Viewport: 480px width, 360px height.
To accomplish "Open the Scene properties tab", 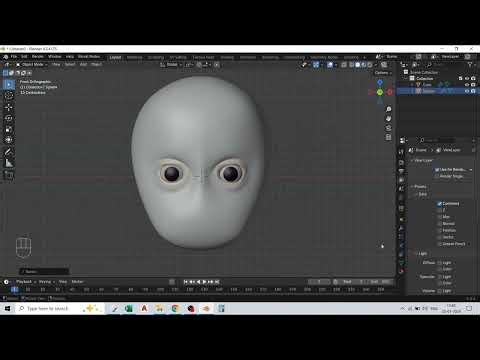I will click(401, 189).
